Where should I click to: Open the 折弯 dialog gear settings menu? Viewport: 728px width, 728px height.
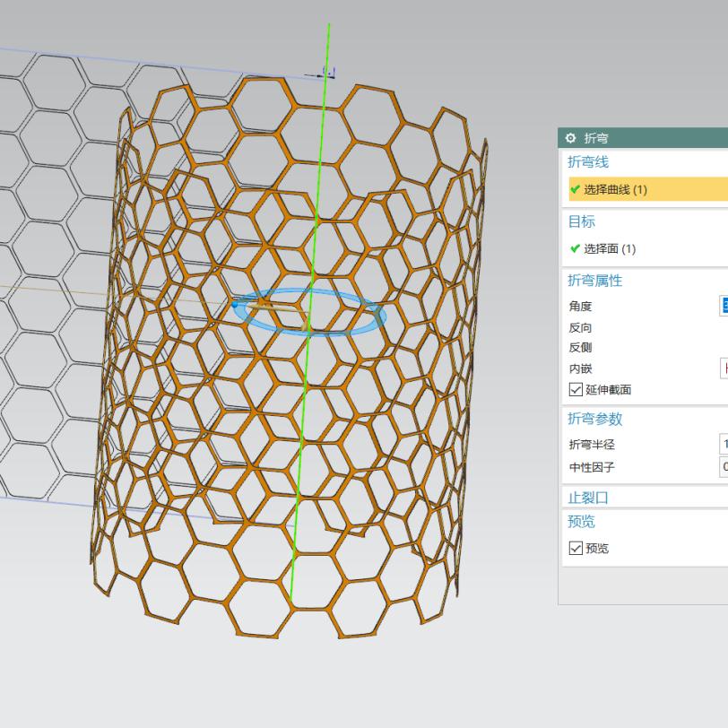(570, 138)
